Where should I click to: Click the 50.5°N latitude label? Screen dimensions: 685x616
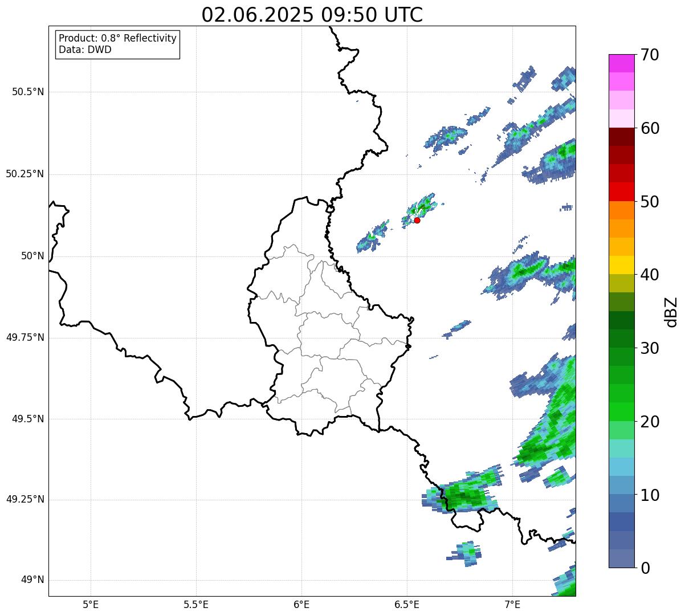[x=28, y=92]
